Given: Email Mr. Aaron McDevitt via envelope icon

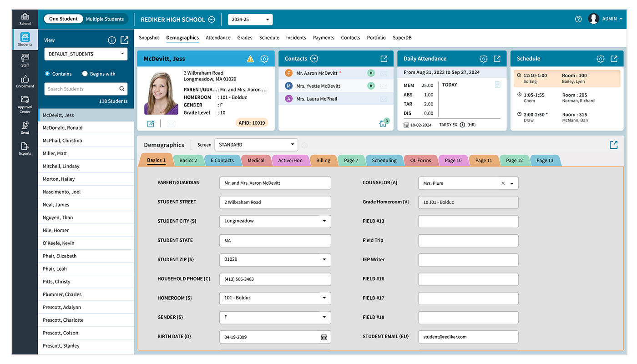Looking at the screenshot, I should point(384,73).
